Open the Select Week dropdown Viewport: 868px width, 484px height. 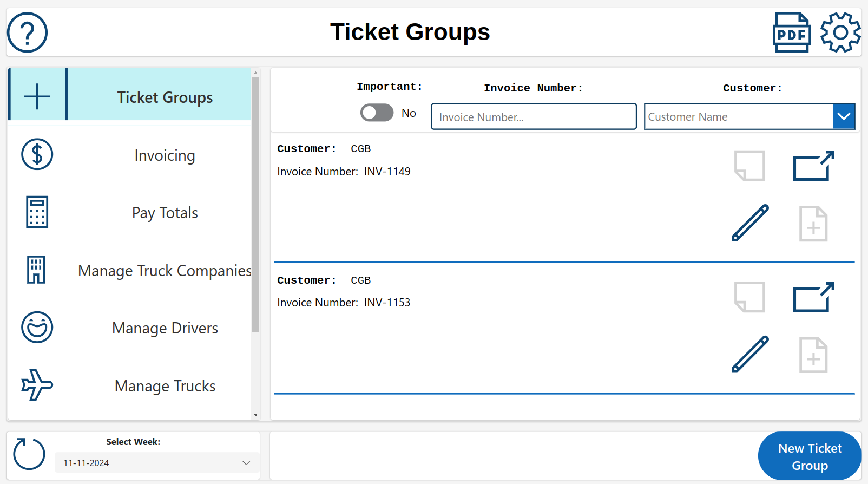click(x=157, y=463)
